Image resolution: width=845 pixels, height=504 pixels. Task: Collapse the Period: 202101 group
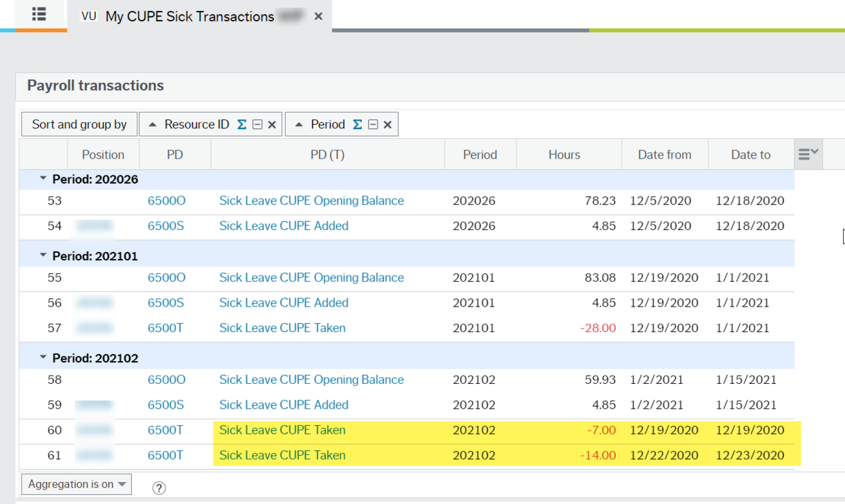click(43, 254)
